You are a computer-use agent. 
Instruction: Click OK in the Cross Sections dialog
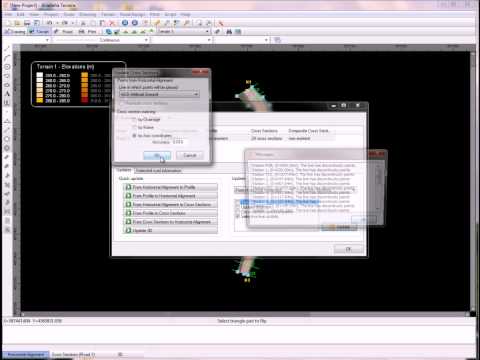[157, 155]
